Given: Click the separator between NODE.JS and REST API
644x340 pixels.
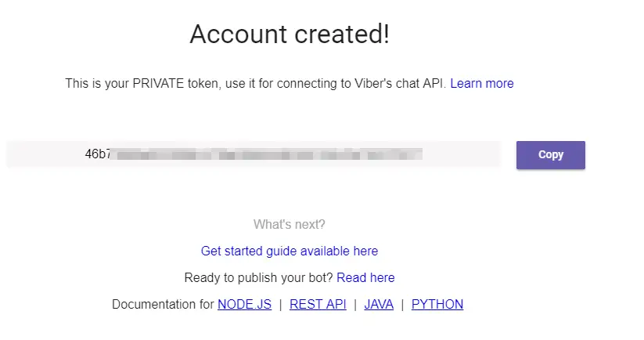Looking at the screenshot, I should point(280,304).
